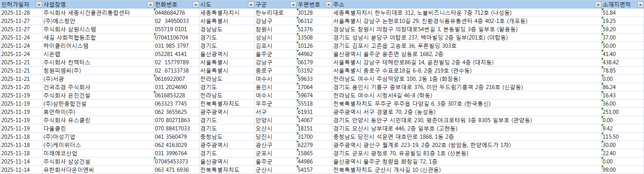Click phone number cell '0448684276'

coord(176,13)
